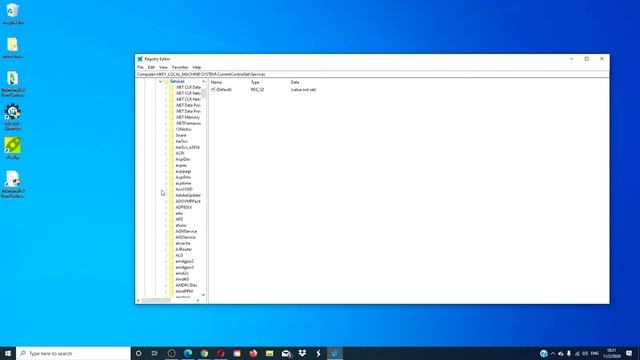The height and width of the screenshot is (360, 640).
Task: Select the AGMService key
Action: (186, 231)
